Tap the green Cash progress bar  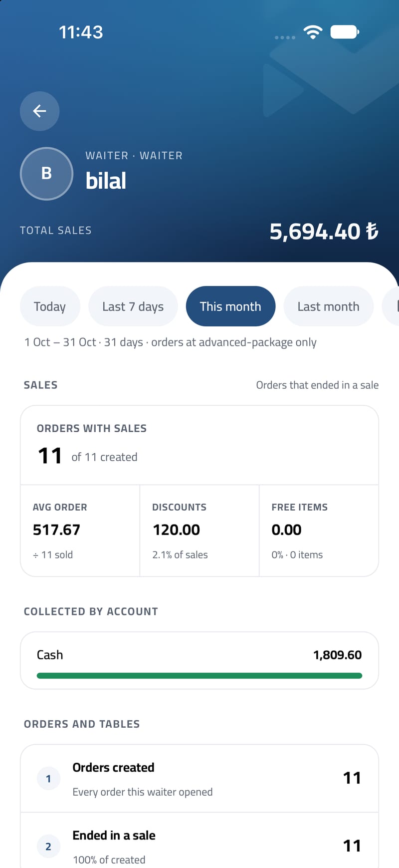pos(199,676)
